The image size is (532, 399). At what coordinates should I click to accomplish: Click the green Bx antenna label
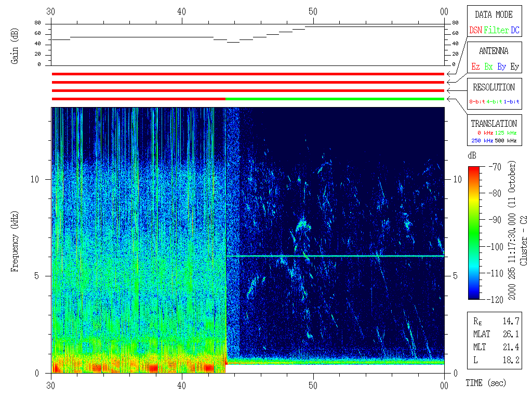tap(488, 67)
